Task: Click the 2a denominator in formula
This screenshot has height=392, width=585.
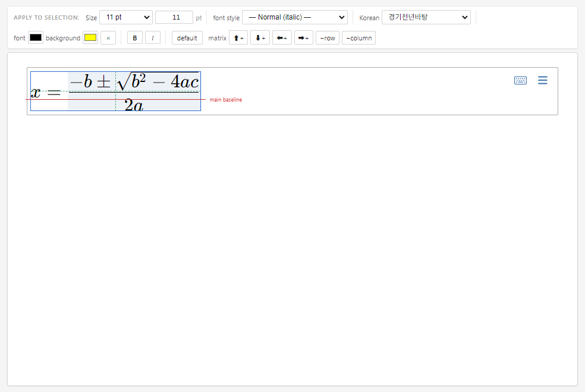Action: (134, 105)
